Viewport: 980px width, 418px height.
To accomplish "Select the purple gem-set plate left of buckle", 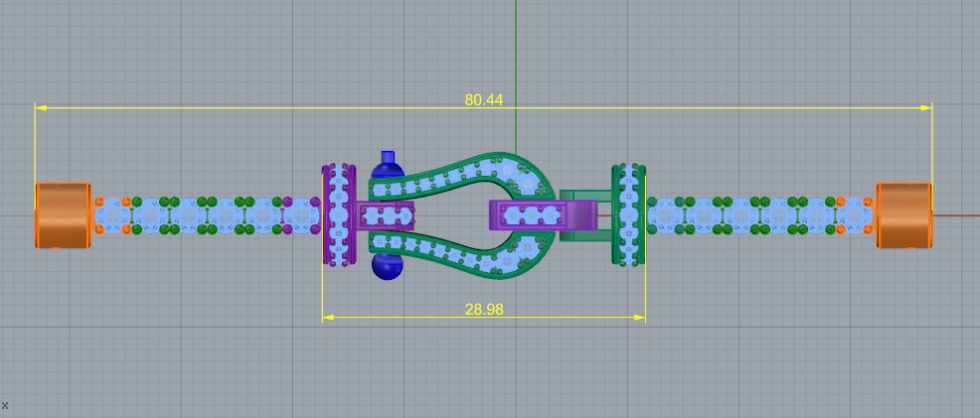I will click(x=339, y=215).
